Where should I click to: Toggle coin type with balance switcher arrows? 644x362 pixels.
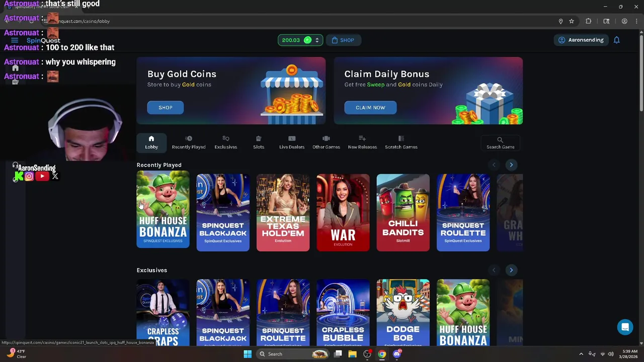coord(317,40)
